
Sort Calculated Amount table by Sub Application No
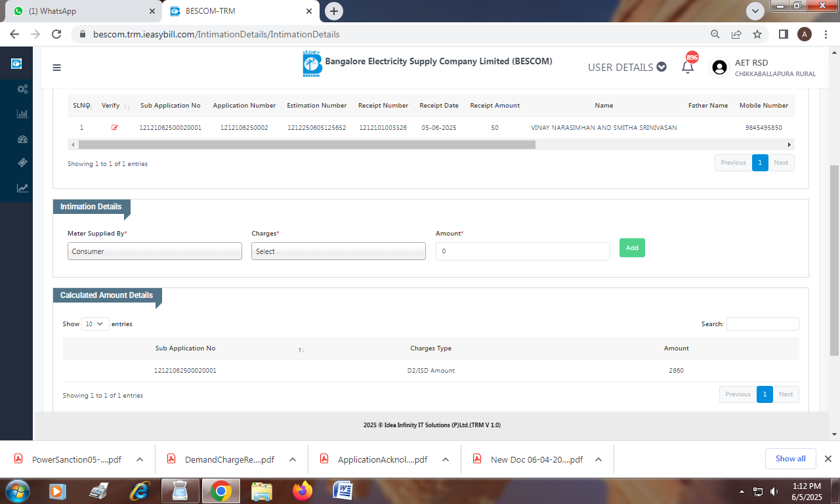[x=185, y=348]
